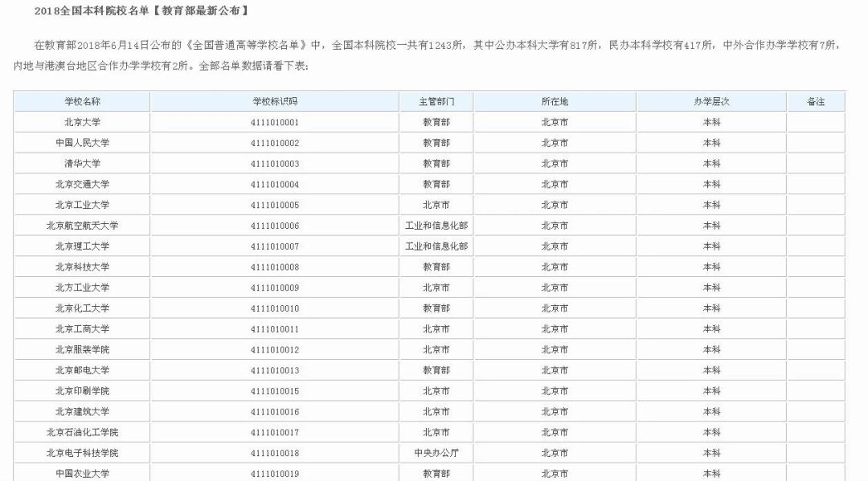Click 教育部 in the 北京大学 row
Image resolution: width=868 pixels, height=481 pixels.
pos(436,122)
